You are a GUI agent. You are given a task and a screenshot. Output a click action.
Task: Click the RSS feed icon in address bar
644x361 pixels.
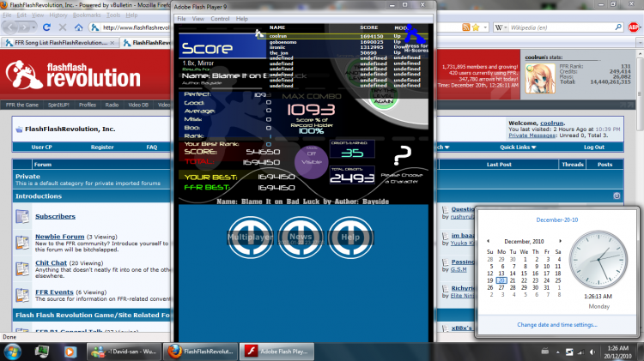tap(465, 27)
